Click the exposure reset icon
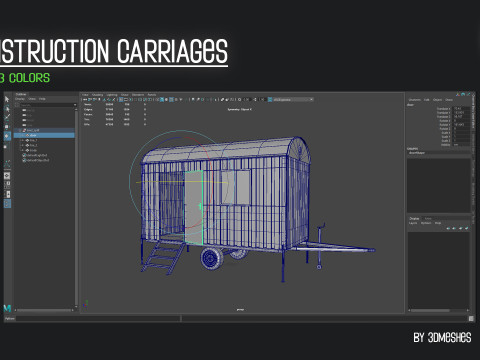 (239, 100)
